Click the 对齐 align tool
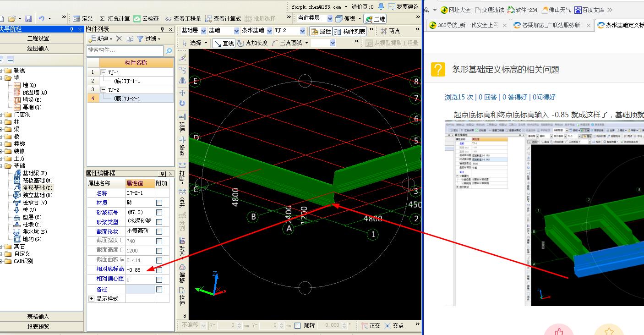644x335 pixels. [x=182, y=248]
